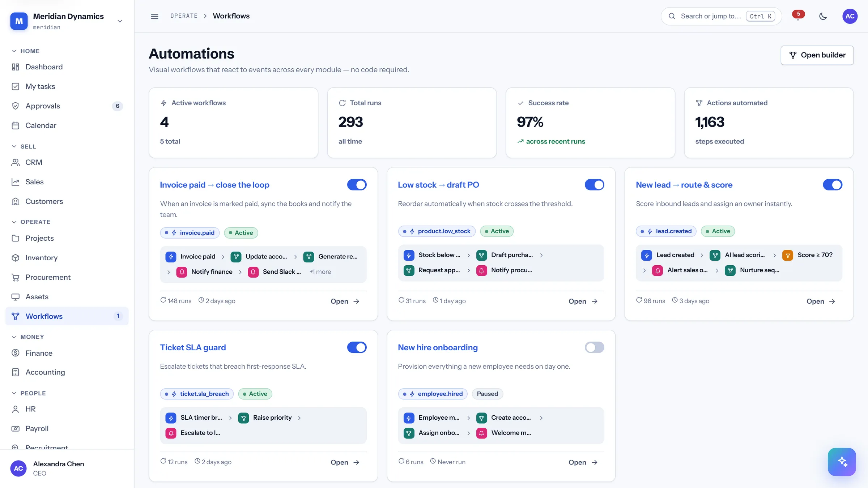The height and width of the screenshot is (488, 868).
Task: Click the Draft purcha... step icon
Action: [x=481, y=255]
